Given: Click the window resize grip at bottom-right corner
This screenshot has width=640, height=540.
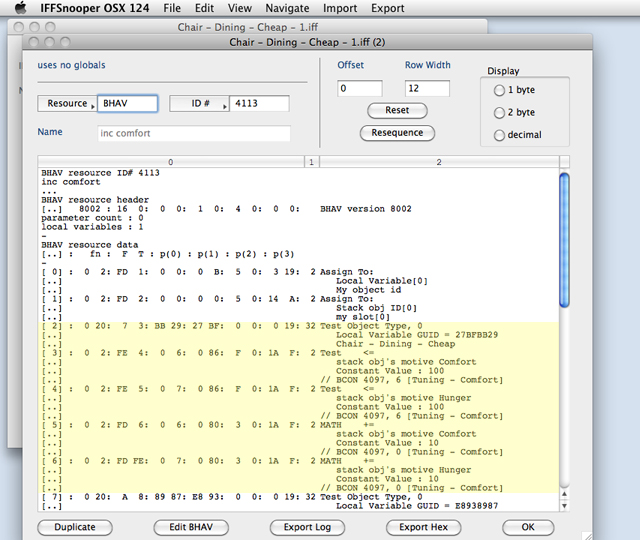Looking at the screenshot, I should (587, 535).
